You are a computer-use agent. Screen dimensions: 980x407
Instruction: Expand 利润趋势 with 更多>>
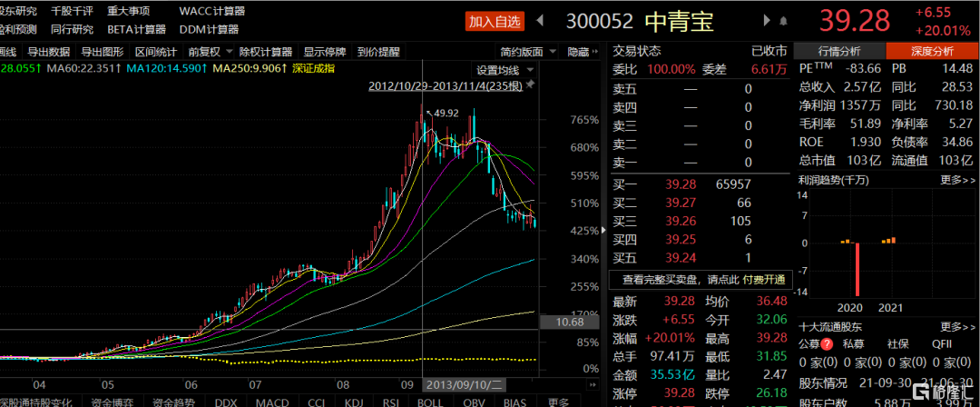958,180
